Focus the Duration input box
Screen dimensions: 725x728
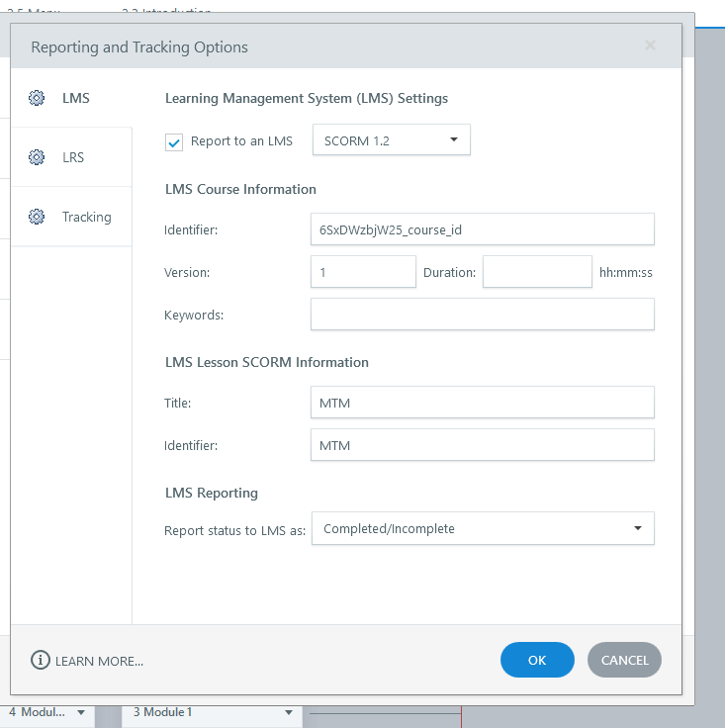[536, 272]
